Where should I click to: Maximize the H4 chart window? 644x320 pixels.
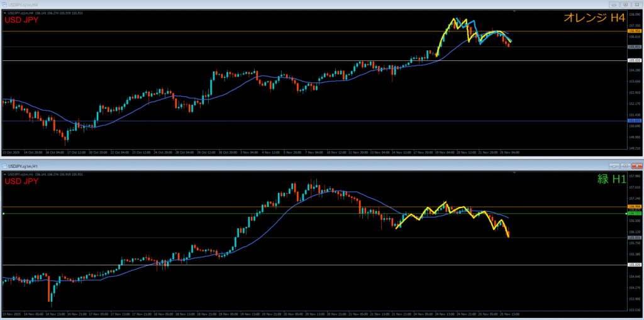[x=626, y=4]
